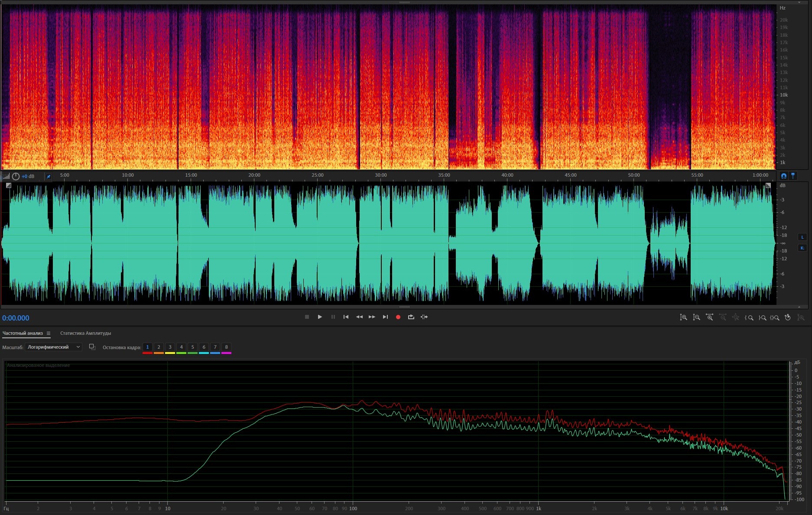Click the HUD volume gain knob

[16, 176]
